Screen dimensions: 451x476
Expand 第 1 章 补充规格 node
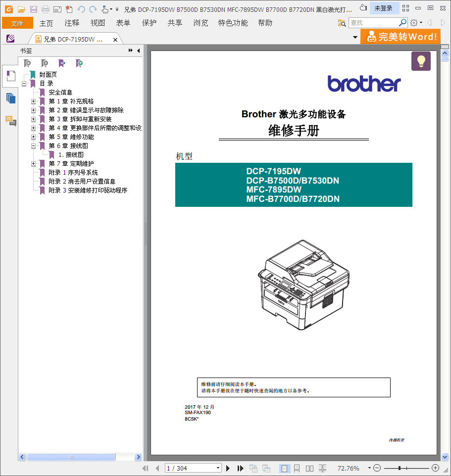tap(33, 101)
